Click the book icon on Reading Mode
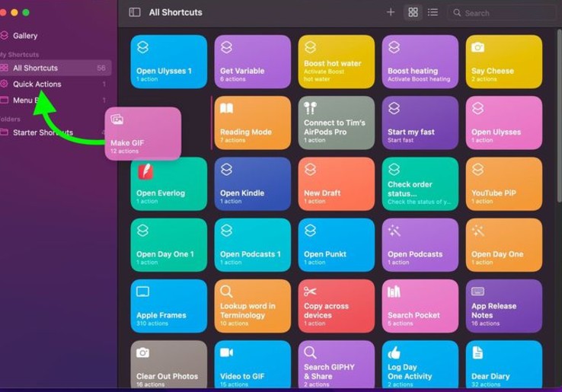The height and width of the screenshot is (392, 562). pyautogui.click(x=226, y=108)
